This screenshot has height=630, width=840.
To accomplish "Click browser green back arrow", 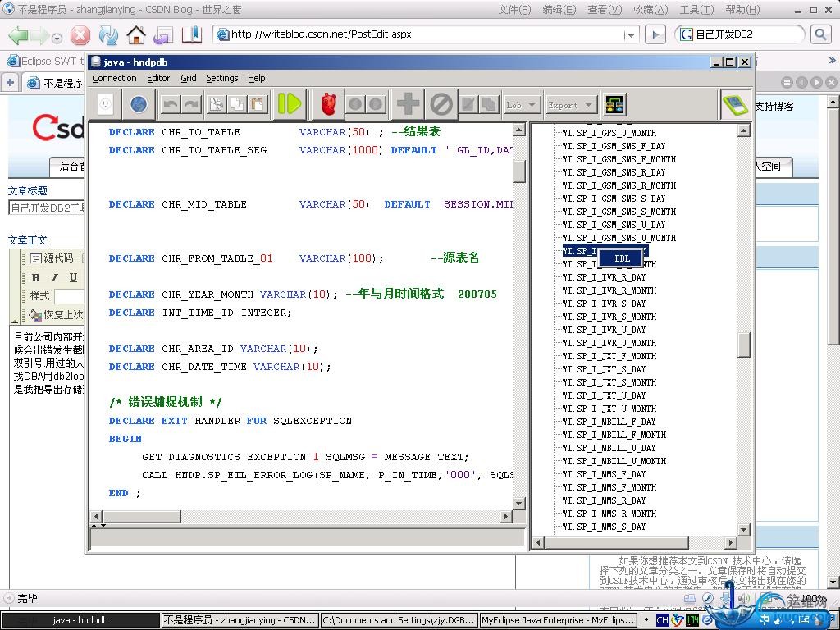I will click(x=18, y=35).
